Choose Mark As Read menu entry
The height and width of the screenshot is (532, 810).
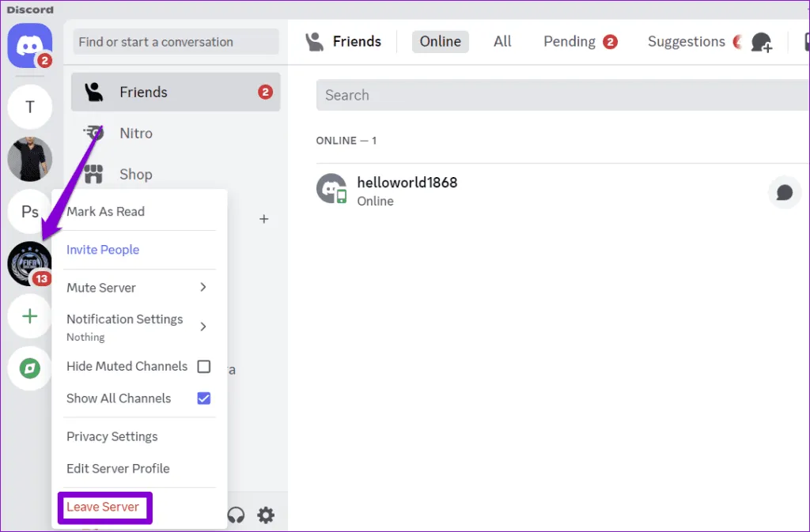click(106, 212)
